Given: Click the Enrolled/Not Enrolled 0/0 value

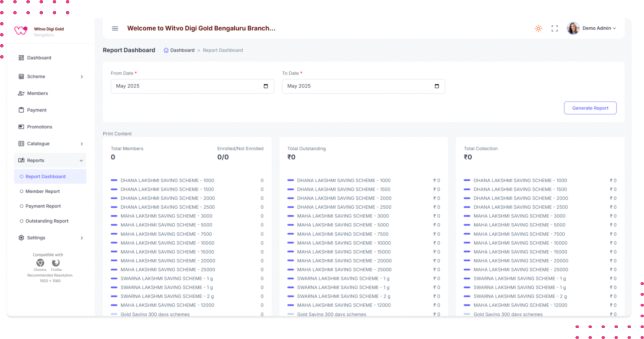Looking at the screenshot, I should [223, 157].
